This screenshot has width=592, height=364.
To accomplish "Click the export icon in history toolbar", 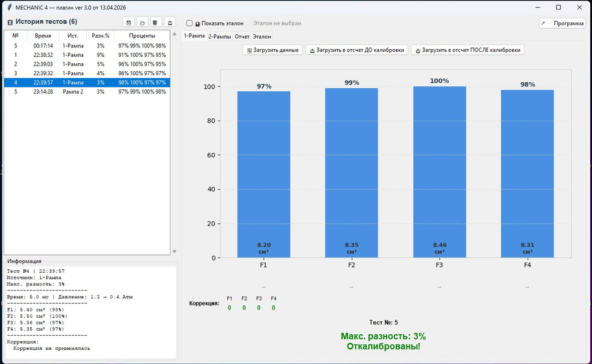I will pyautogui.click(x=169, y=22).
